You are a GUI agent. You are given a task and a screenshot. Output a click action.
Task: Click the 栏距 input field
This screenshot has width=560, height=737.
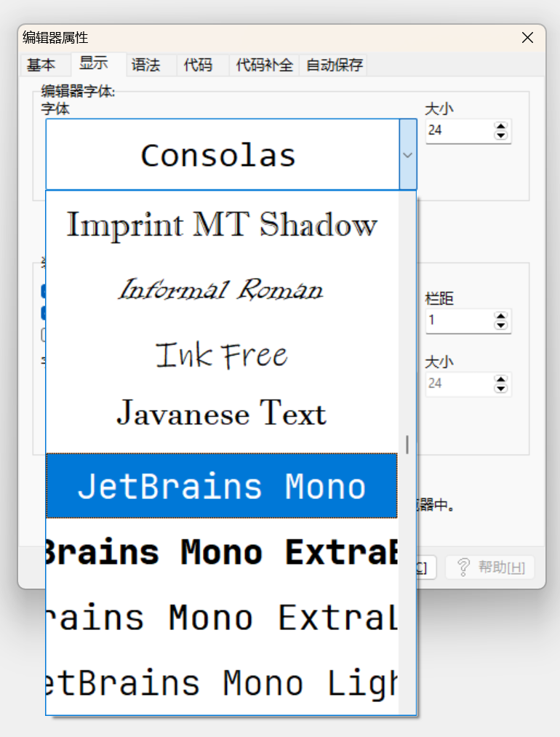click(x=460, y=321)
